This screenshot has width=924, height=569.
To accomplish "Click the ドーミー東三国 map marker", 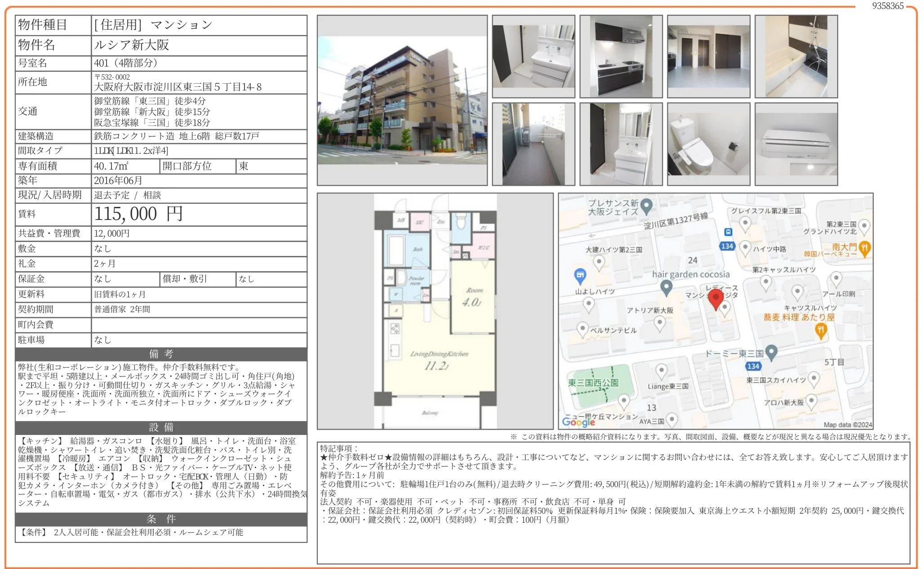I will pyautogui.click(x=771, y=352).
